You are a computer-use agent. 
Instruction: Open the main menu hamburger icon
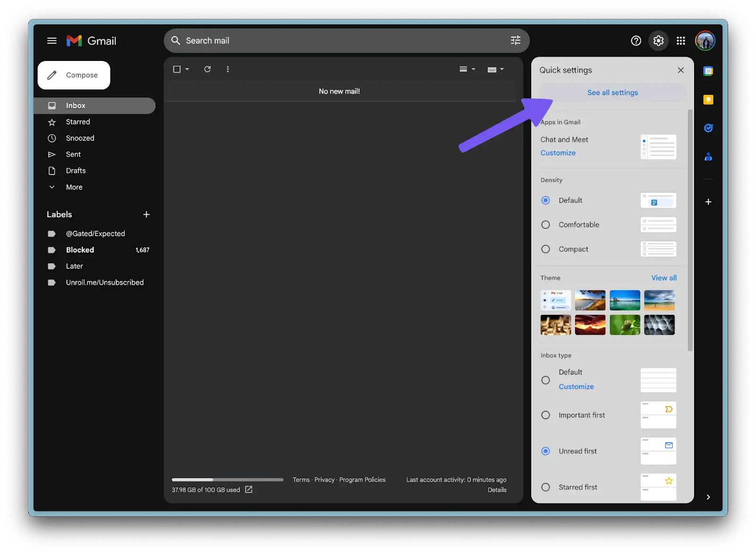tap(52, 41)
